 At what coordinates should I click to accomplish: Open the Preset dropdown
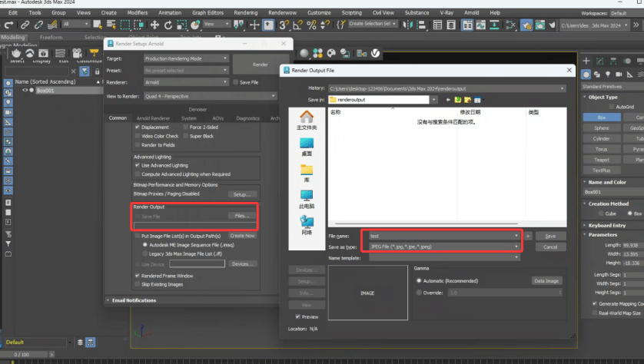coord(186,71)
